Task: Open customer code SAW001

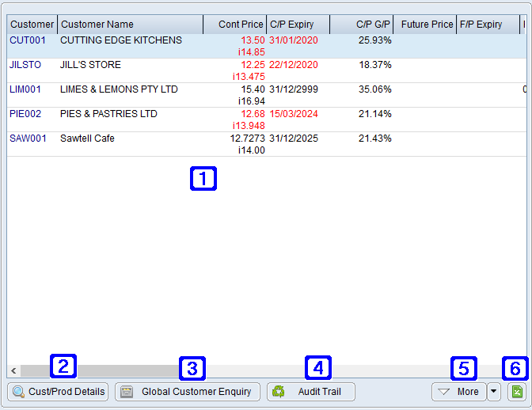Action: (28, 139)
